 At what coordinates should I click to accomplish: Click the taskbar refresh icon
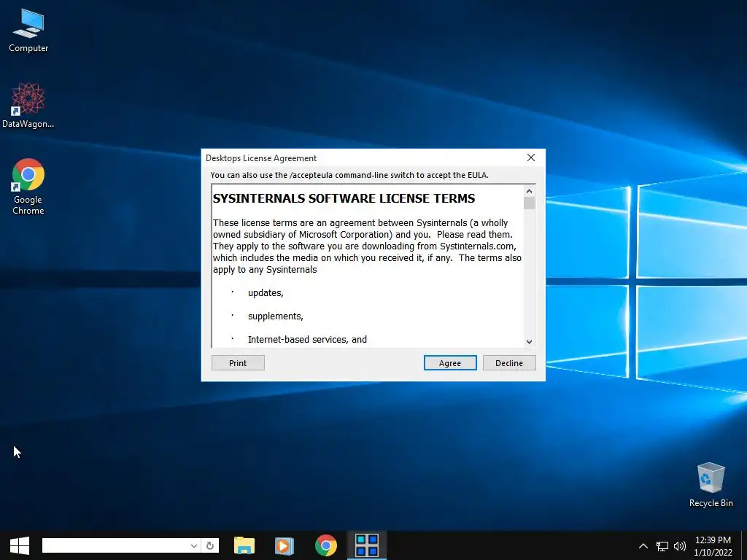click(210, 545)
